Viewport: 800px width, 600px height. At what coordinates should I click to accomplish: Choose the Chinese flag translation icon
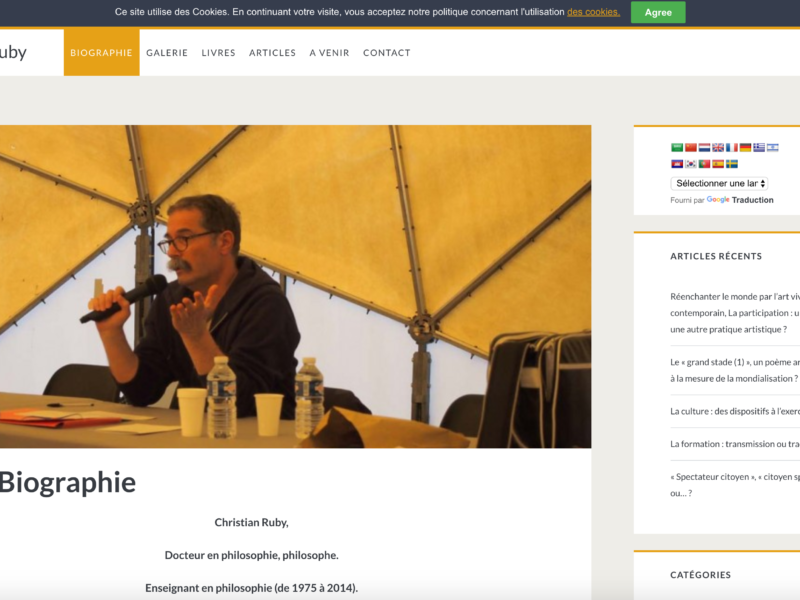click(x=690, y=147)
